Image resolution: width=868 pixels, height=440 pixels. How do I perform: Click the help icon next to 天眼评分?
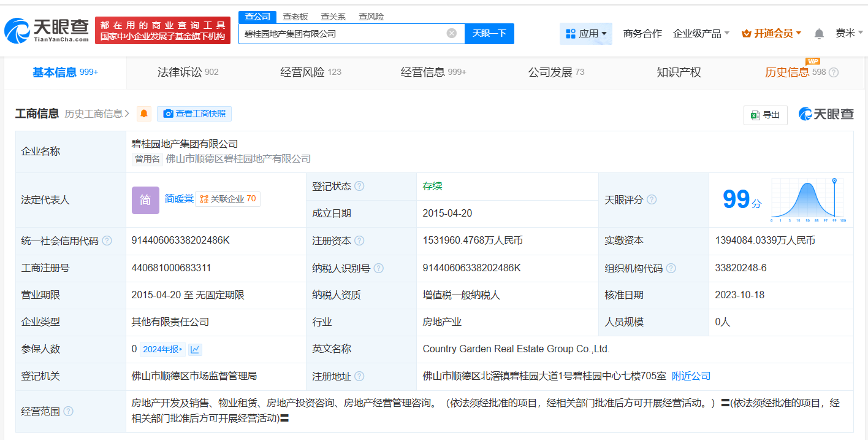[x=652, y=199]
